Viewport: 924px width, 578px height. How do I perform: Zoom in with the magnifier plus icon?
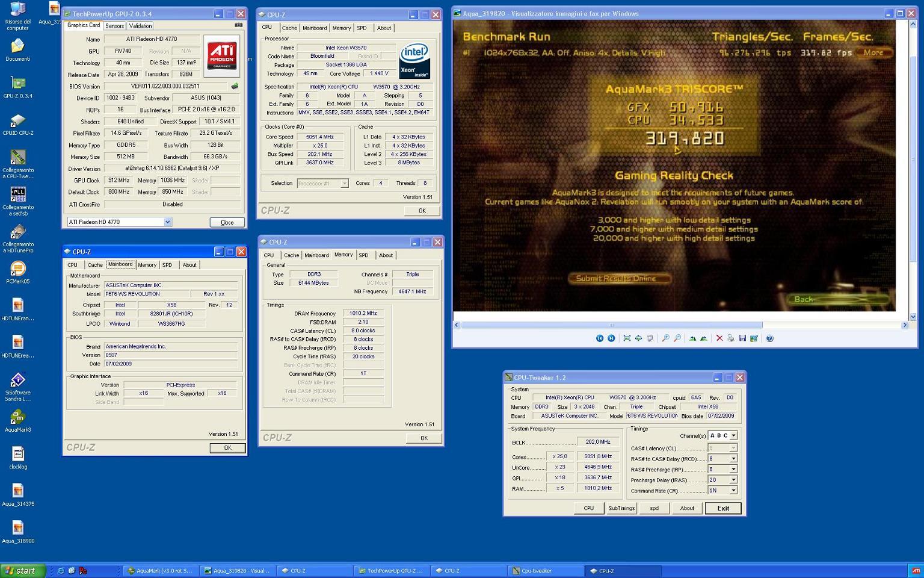665,338
